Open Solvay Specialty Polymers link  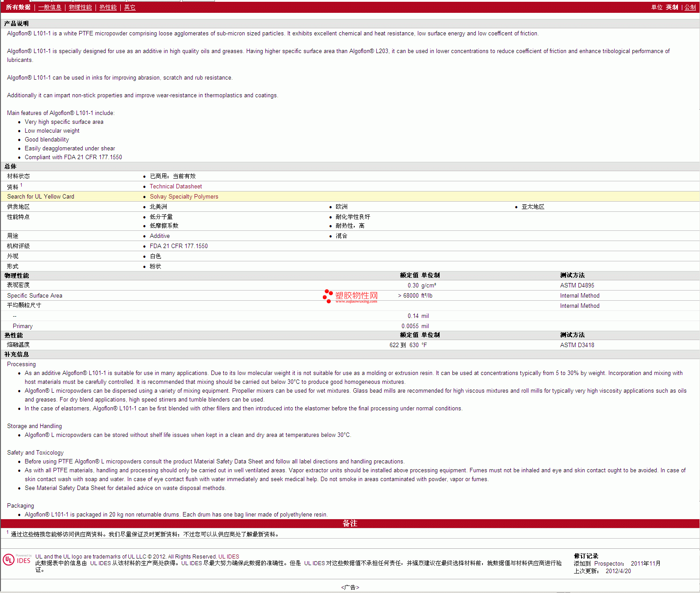pyautogui.click(x=184, y=196)
